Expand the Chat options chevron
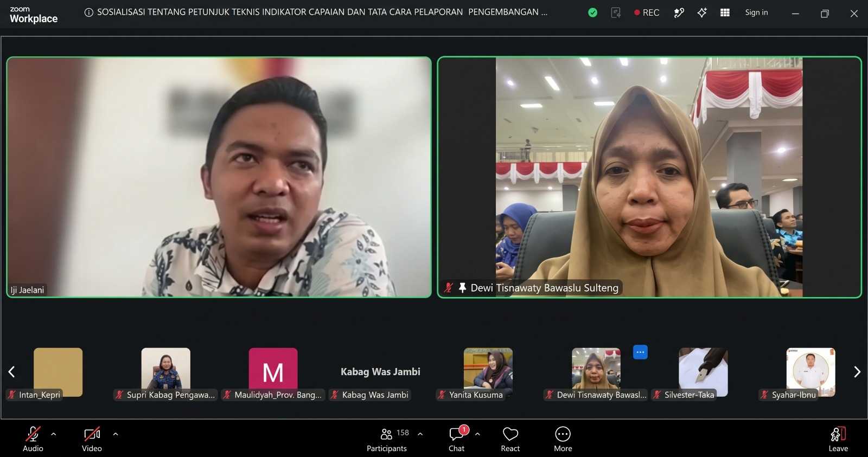This screenshot has height=457, width=868. pos(477,434)
